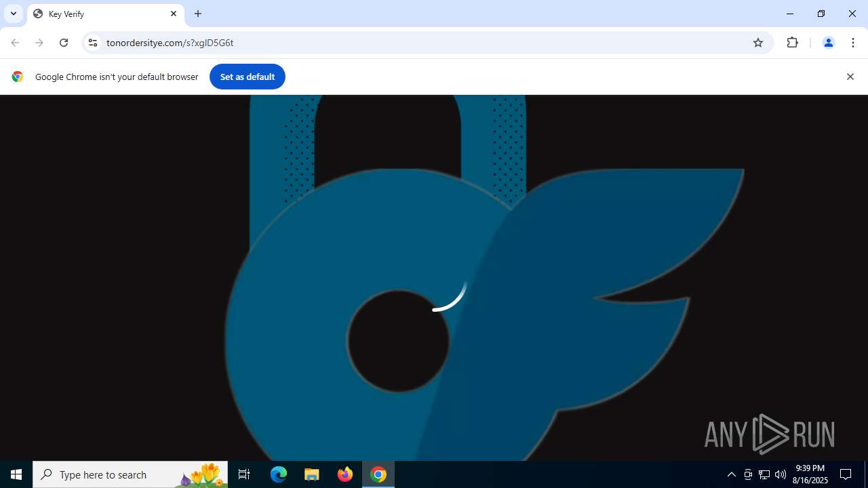
Task: Show hidden system tray icons
Action: tap(731, 474)
